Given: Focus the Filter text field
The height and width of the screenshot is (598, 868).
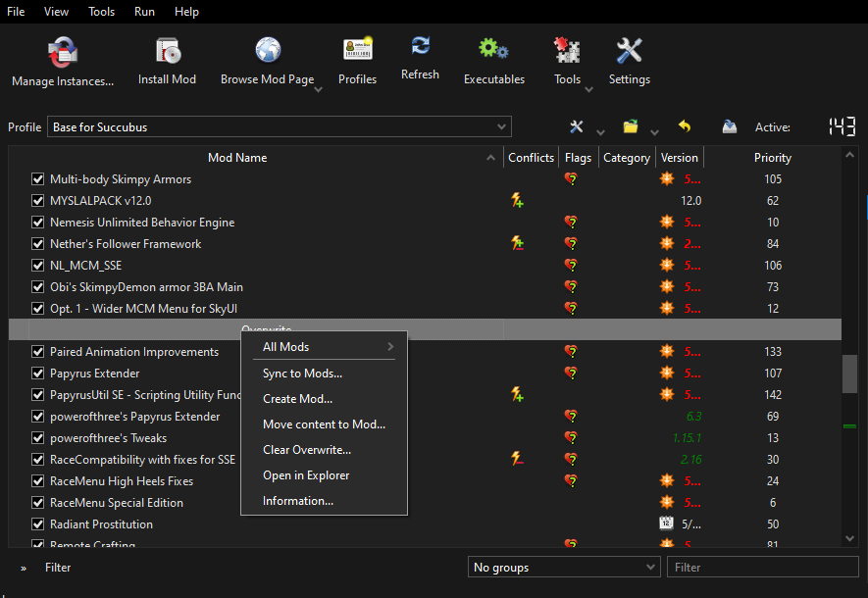Looking at the screenshot, I should [763, 567].
